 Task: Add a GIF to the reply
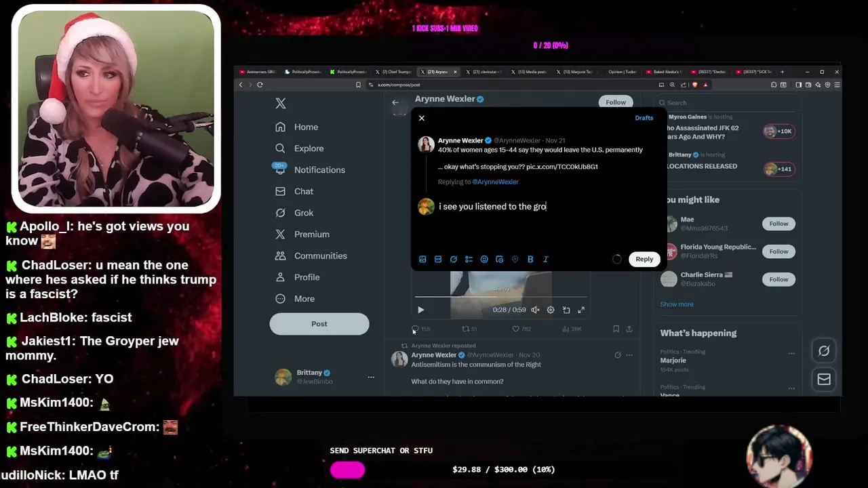pyautogui.click(x=438, y=259)
